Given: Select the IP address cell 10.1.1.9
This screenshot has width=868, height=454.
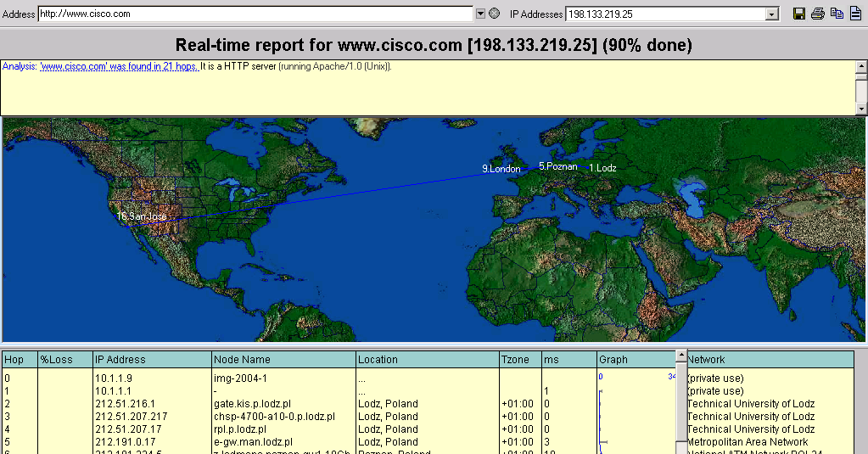Looking at the screenshot, I should click(x=114, y=378).
